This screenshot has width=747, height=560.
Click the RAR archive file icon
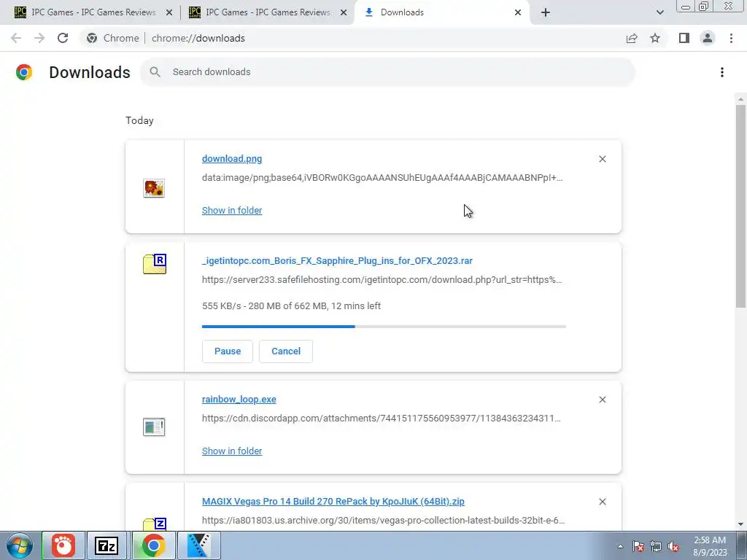(x=155, y=264)
